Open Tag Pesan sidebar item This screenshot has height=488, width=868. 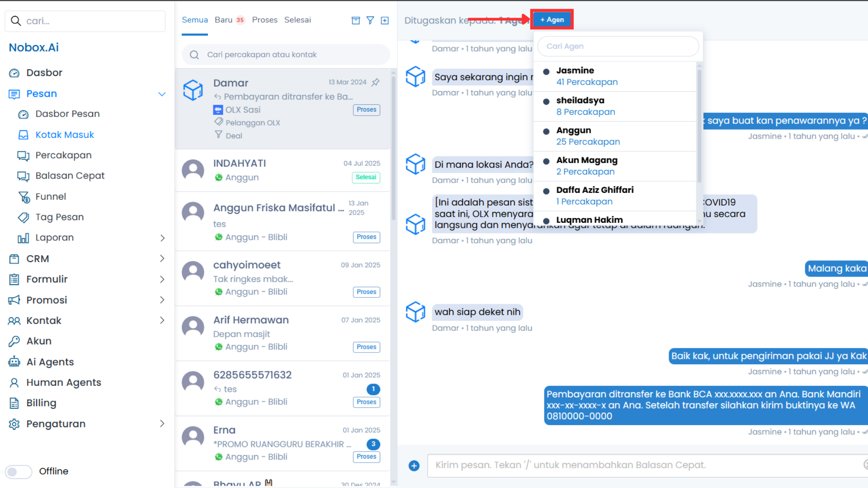[x=59, y=217]
